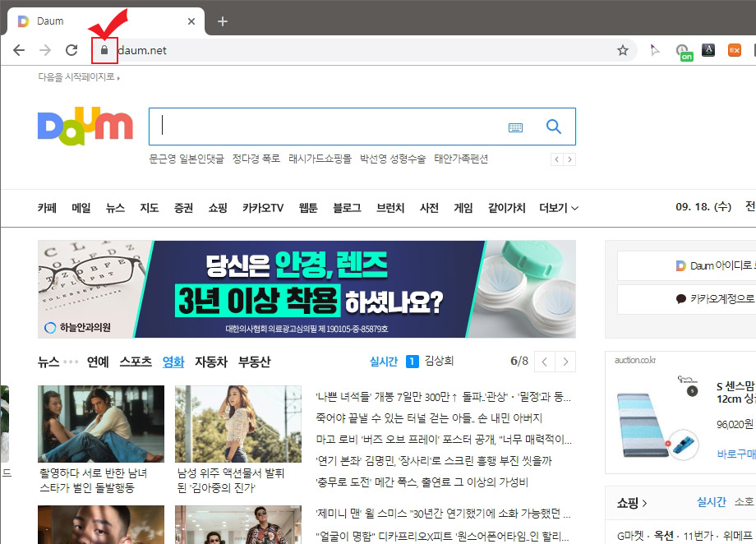The image size is (756, 544).
Task: Go to previous news page arrow
Action: [x=545, y=362]
